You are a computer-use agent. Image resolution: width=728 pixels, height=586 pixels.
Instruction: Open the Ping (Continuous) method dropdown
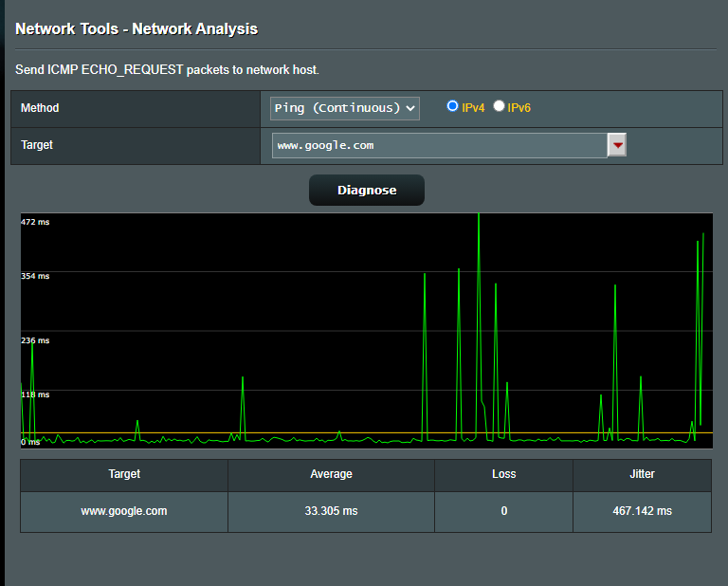[x=344, y=108]
